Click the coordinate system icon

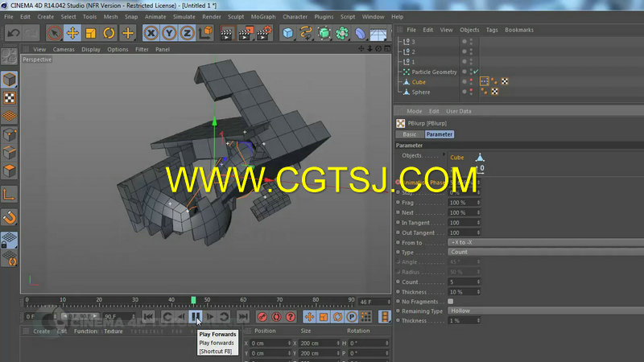click(x=206, y=33)
